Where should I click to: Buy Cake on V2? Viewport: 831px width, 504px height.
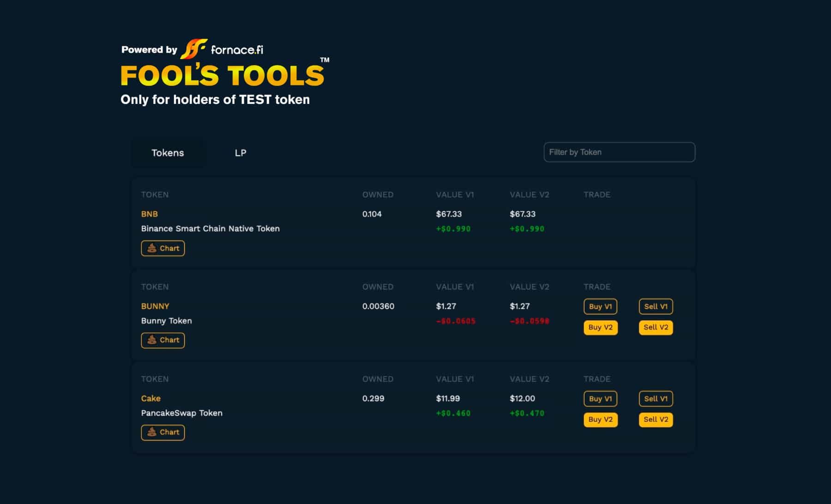point(600,420)
